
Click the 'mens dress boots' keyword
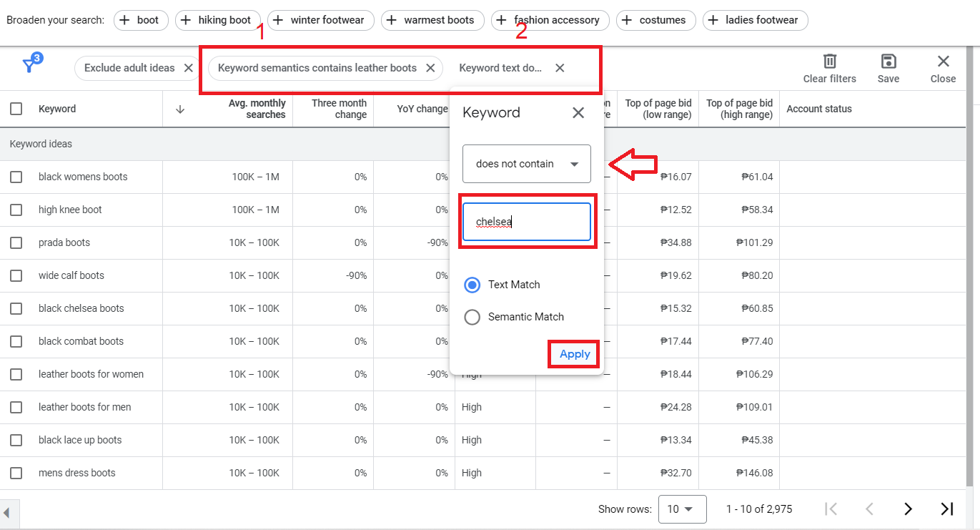(77, 473)
